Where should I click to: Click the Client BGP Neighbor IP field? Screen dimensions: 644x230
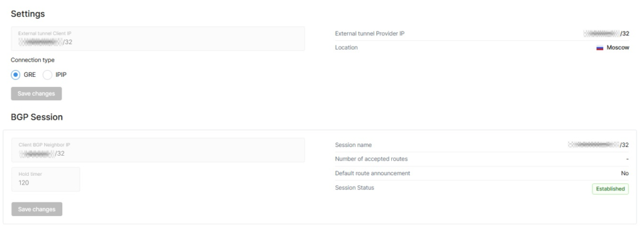pos(158,150)
